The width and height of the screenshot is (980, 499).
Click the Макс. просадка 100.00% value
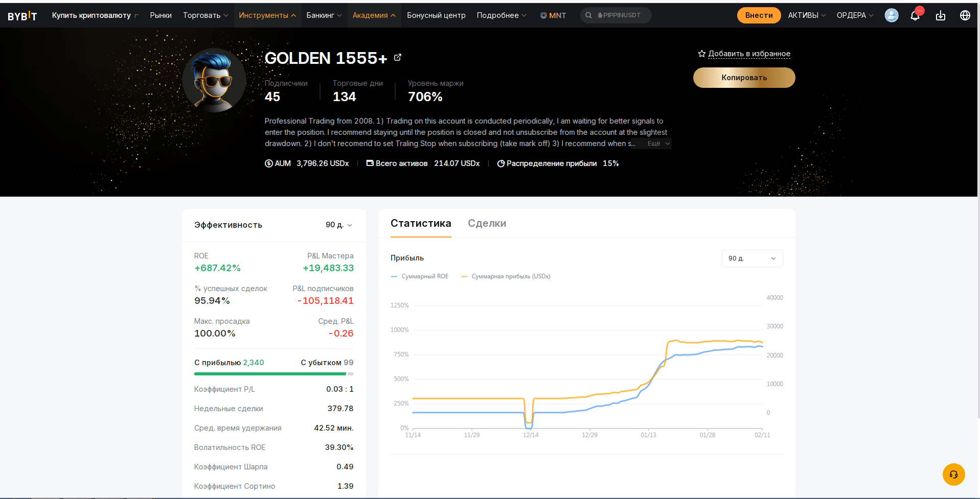tap(215, 334)
